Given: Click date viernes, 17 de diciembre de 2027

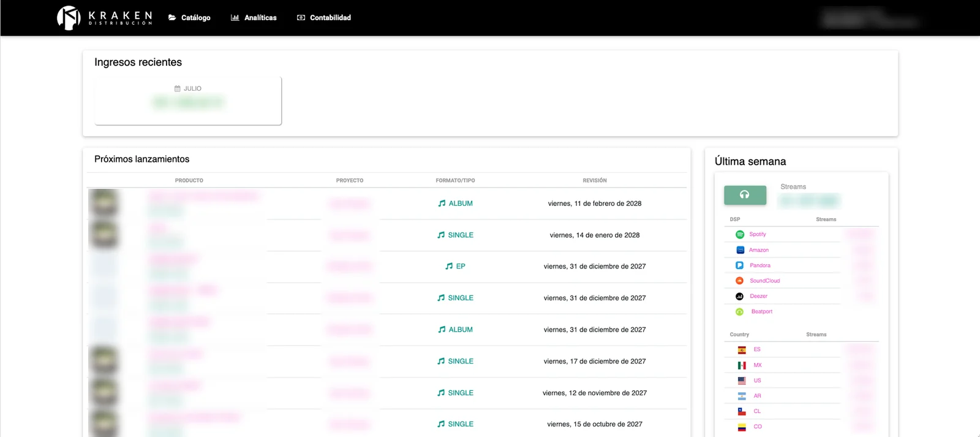Looking at the screenshot, I should pyautogui.click(x=595, y=362).
